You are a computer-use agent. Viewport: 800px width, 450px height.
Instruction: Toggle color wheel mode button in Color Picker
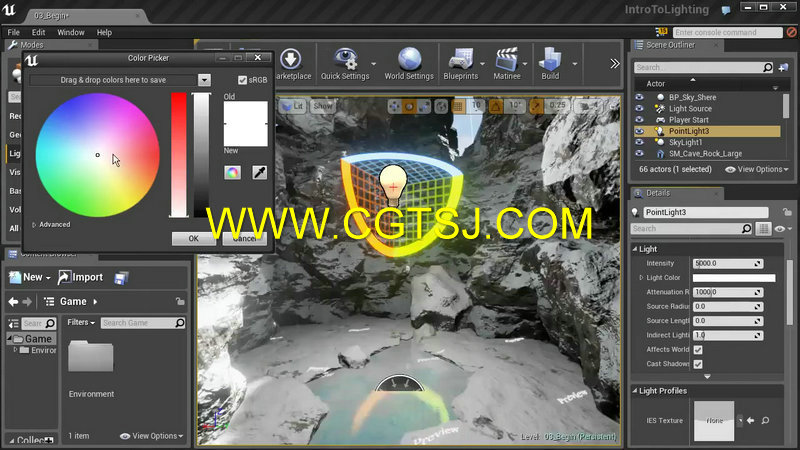(x=232, y=172)
